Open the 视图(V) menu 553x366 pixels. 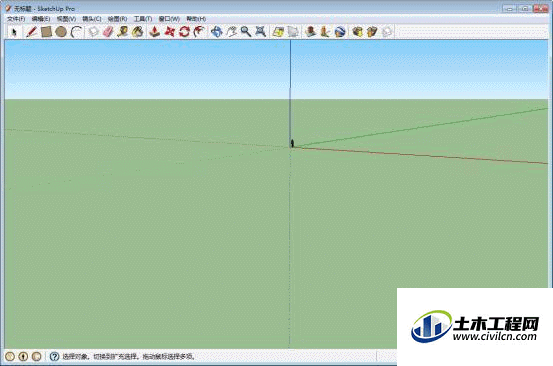[66, 19]
